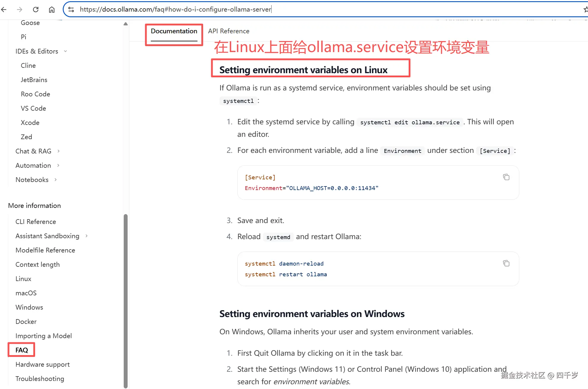The height and width of the screenshot is (389, 588).
Task: Expand the Chat & RAG section
Action: pos(59,151)
